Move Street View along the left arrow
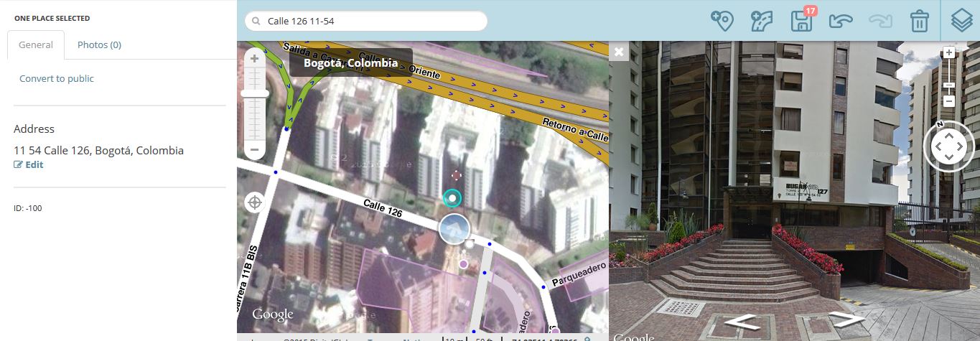Screen dimensions: 980x341 (x=742, y=322)
